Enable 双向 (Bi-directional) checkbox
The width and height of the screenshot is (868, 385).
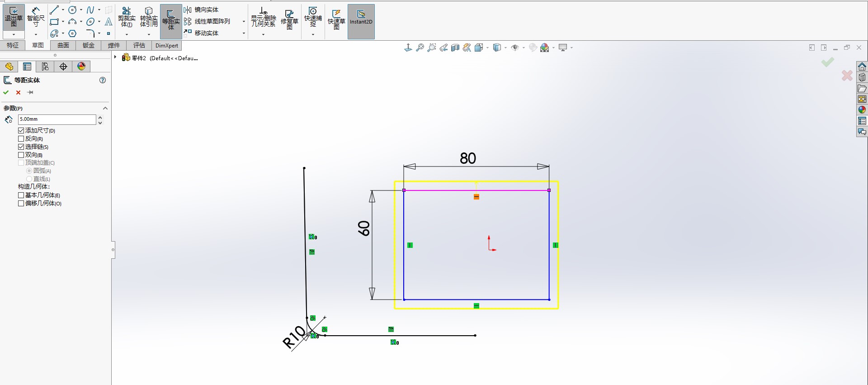(21, 155)
